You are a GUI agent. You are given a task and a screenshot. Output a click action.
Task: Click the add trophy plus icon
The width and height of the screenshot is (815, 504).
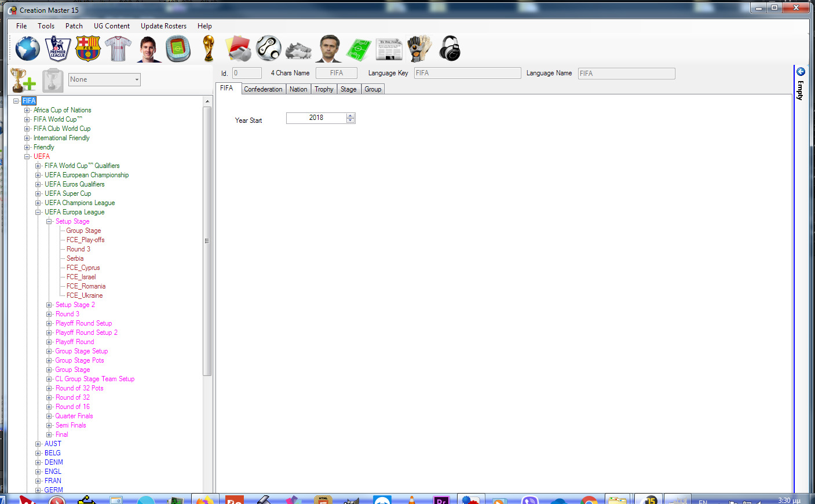coord(23,80)
